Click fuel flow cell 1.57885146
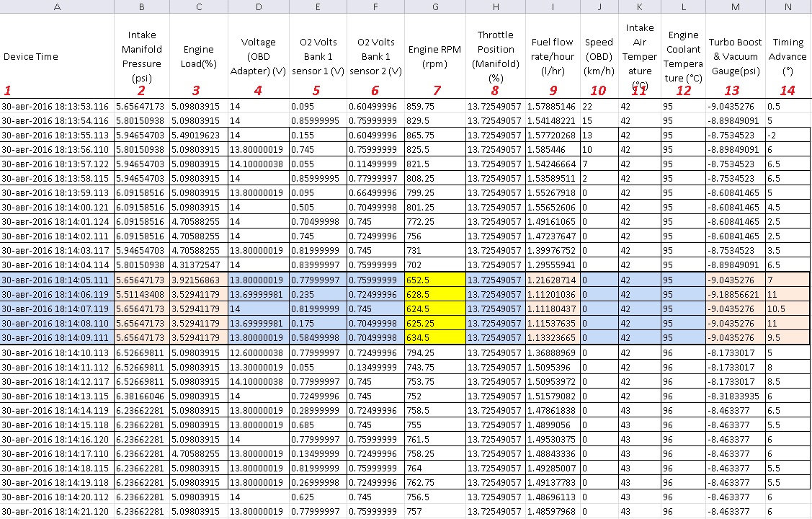 [553, 106]
